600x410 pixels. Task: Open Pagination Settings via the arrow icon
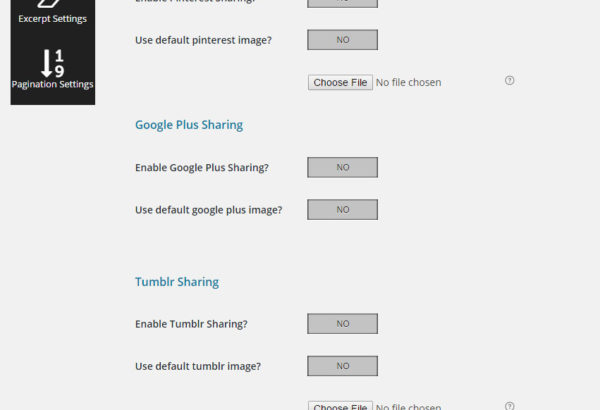(52, 63)
